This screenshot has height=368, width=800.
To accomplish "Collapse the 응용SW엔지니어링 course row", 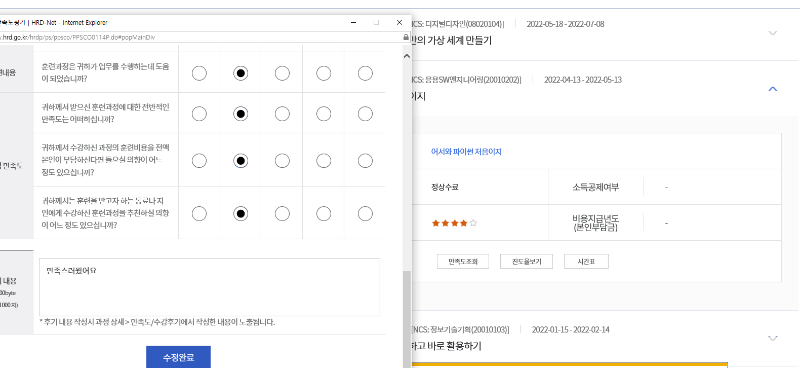I will click(772, 89).
